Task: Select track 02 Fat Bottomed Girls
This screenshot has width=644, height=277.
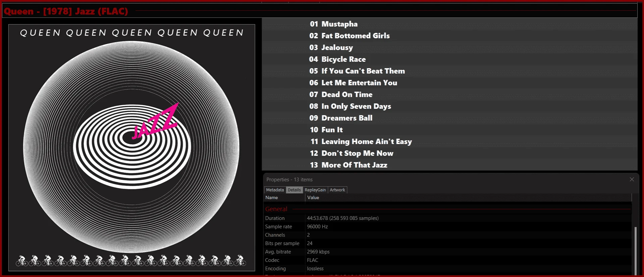Action: pyautogui.click(x=449, y=36)
